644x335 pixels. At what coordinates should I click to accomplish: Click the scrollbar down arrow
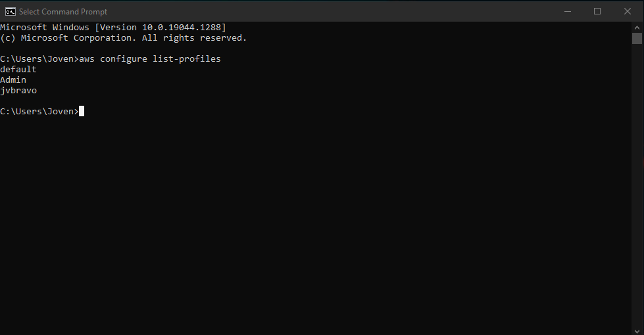(637, 330)
